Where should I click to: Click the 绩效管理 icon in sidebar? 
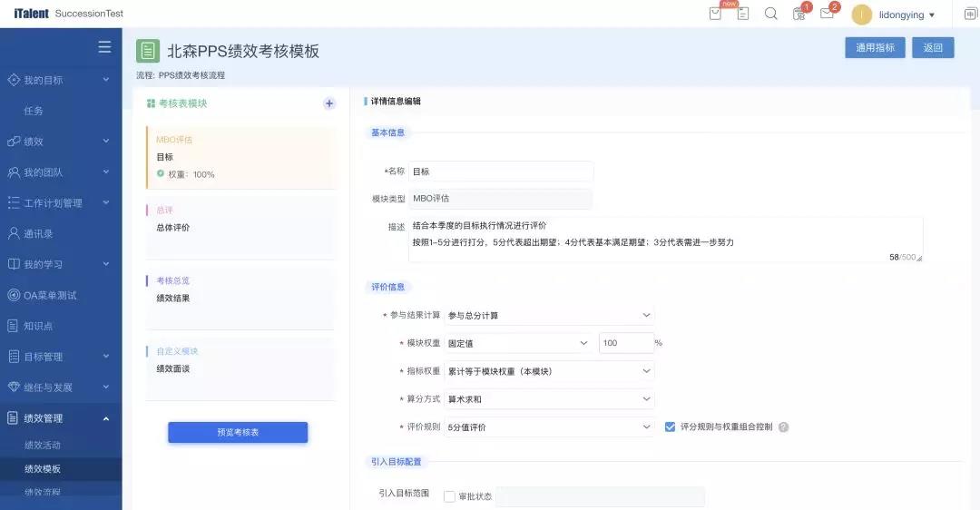pos(13,417)
